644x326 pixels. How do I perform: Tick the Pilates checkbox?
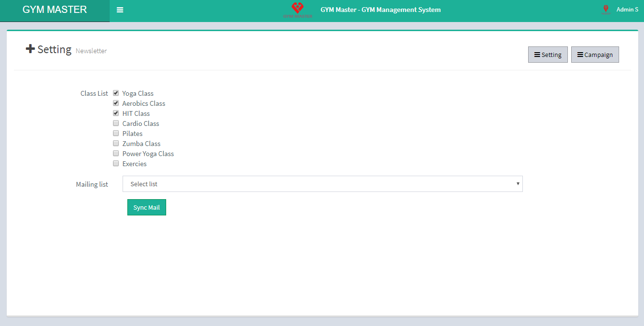[116, 133]
